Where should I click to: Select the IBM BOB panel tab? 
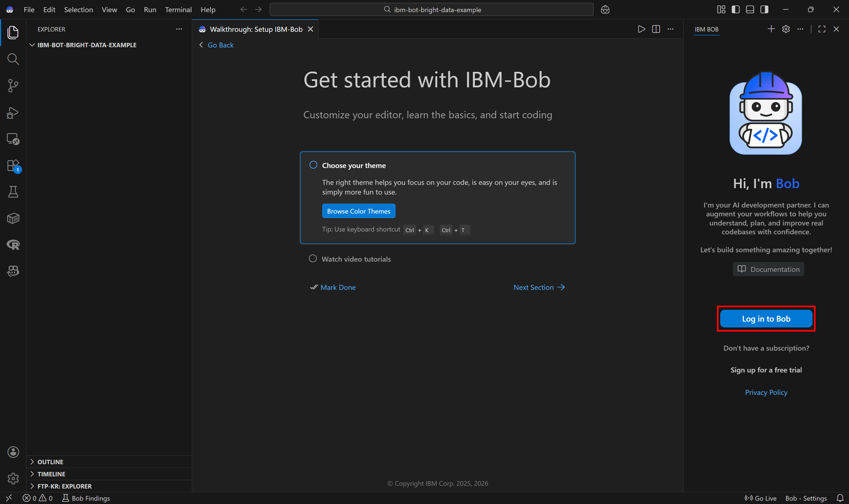[706, 30]
